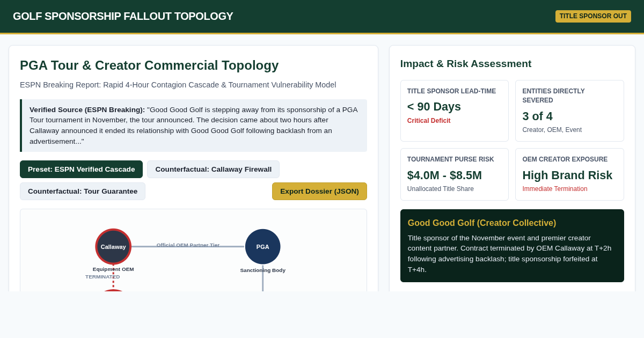The width and height of the screenshot is (644, 338).
Task: Select the Callaway node in the topology
Action: (113, 247)
